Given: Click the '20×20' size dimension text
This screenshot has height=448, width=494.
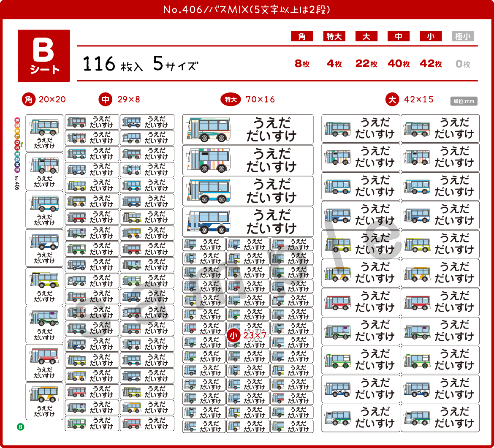Looking at the screenshot, I should coord(52,100).
